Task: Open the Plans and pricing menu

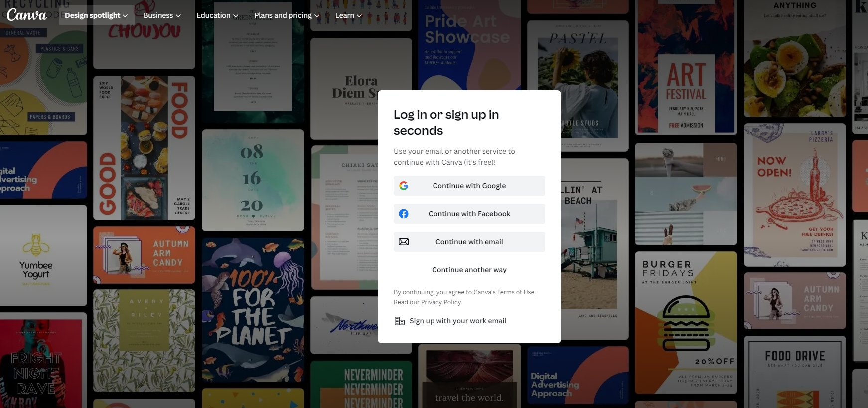Action: pyautogui.click(x=287, y=15)
